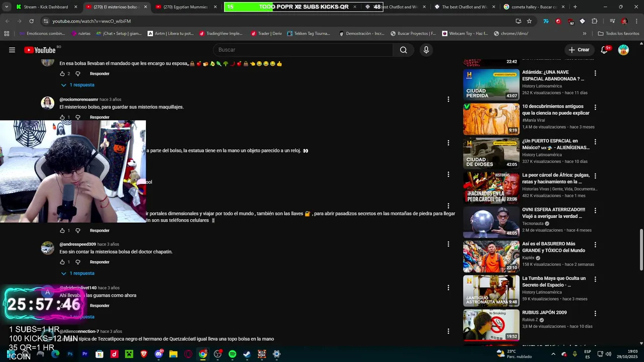Open YouTube notifications bell
The image size is (644, 362).
coord(604,50)
